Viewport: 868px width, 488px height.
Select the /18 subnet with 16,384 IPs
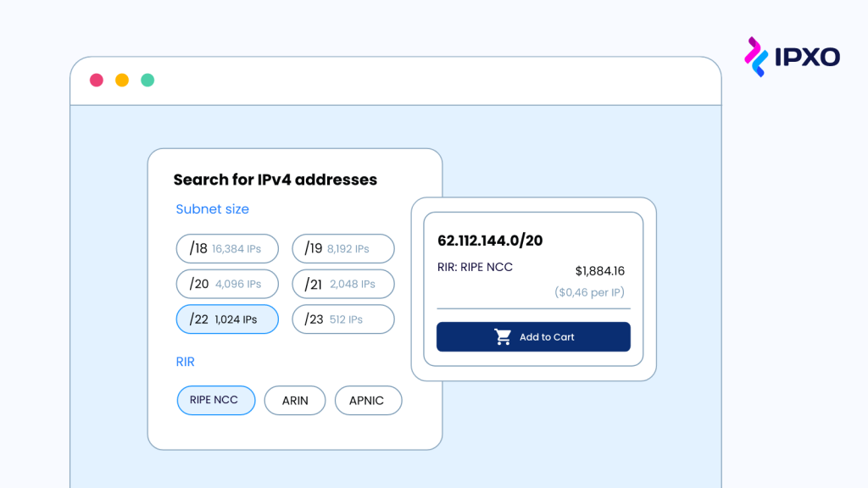click(x=227, y=248)
